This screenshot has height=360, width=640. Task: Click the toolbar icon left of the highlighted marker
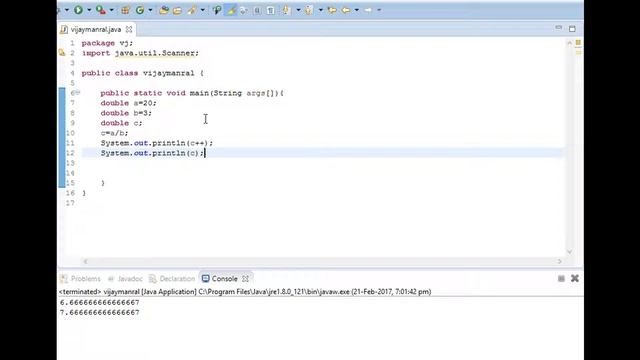pyautogui.click(x=217, y=10)
